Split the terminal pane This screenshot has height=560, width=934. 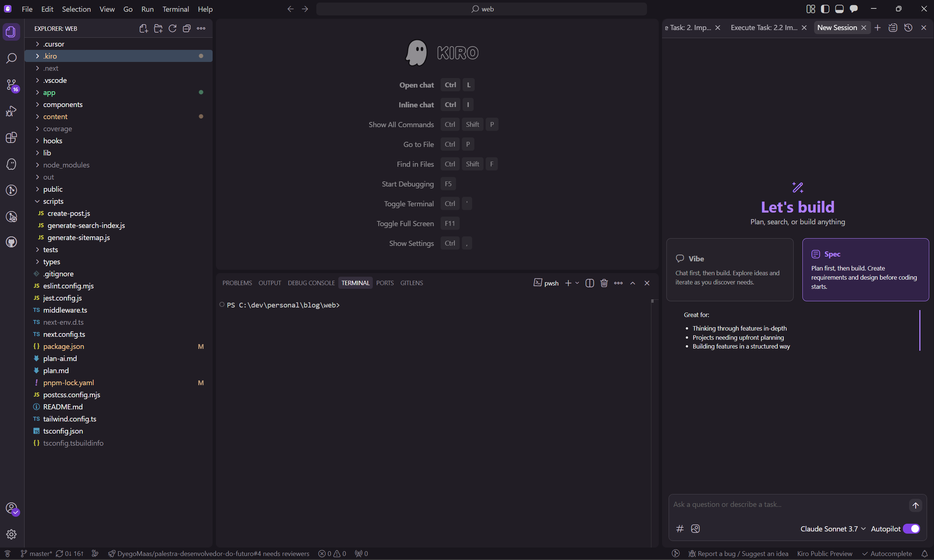click(589, 283)
